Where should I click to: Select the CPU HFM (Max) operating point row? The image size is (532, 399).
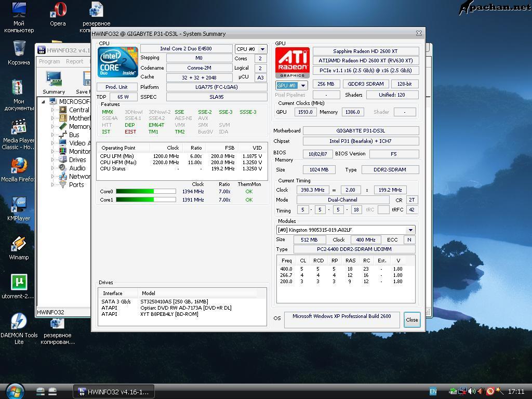pyautogui.click(x=182, y=163)
